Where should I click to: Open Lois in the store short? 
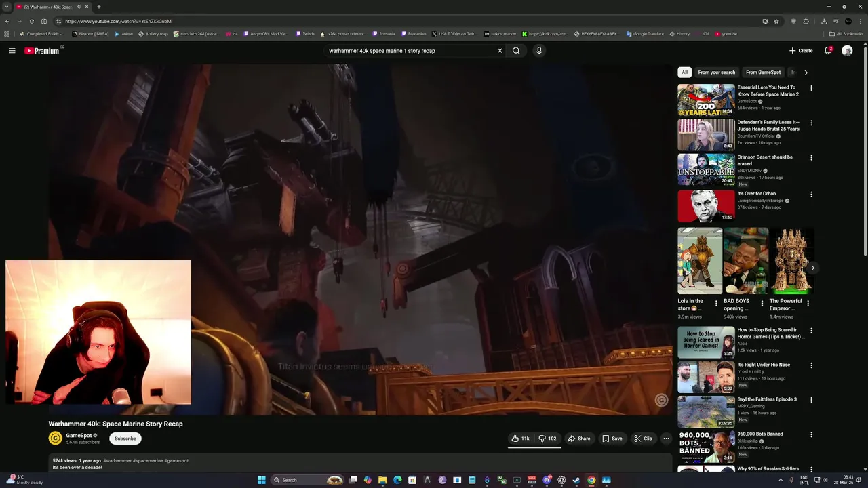700,261
